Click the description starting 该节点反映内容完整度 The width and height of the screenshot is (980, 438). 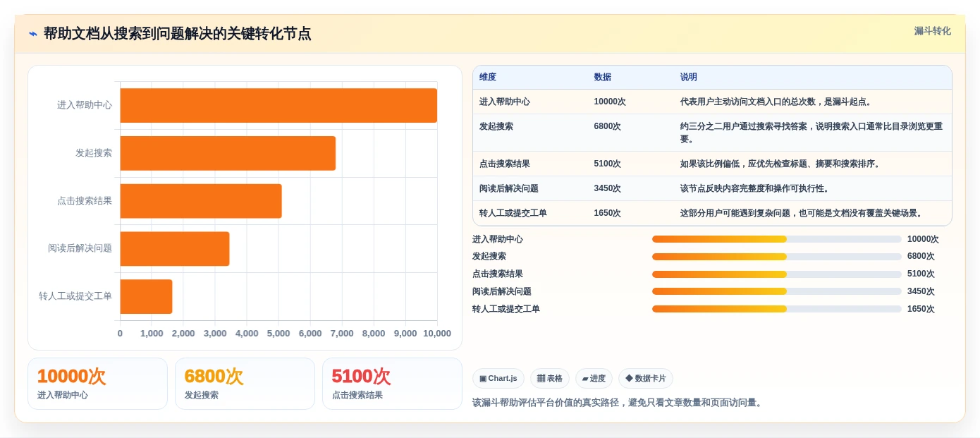pyautogui.click(x=756, y=188)
